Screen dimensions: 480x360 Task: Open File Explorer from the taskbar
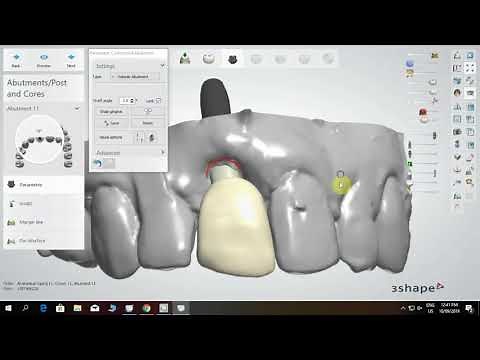coord(77,308)
